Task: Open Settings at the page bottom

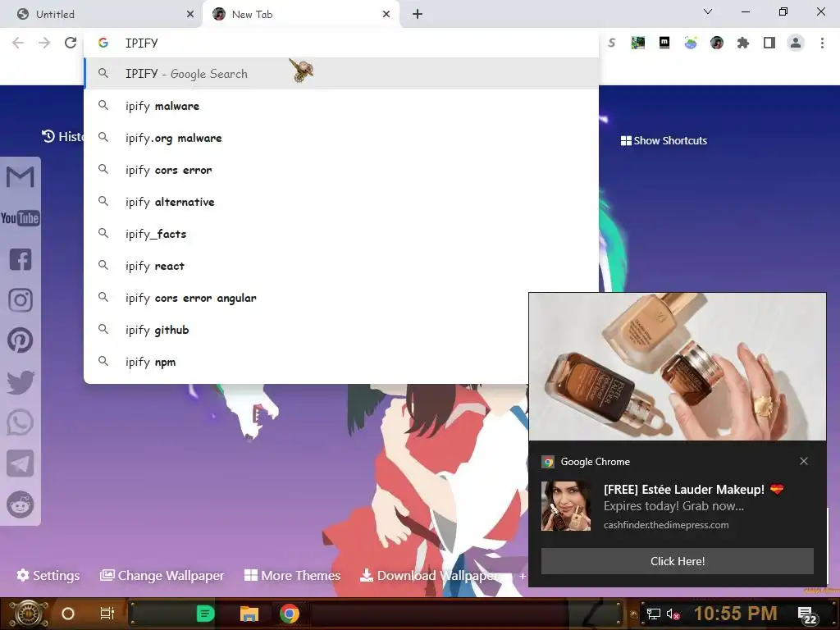Action: (x=48, y=575)
